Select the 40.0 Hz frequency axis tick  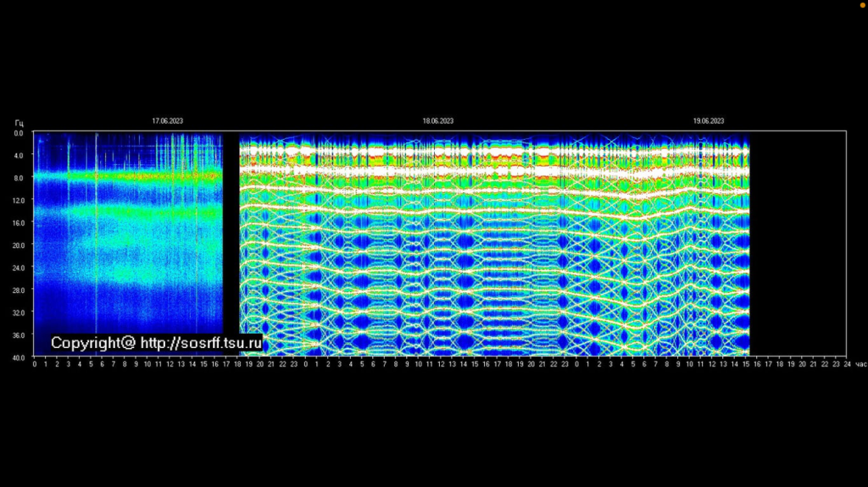tap(19, 356)
